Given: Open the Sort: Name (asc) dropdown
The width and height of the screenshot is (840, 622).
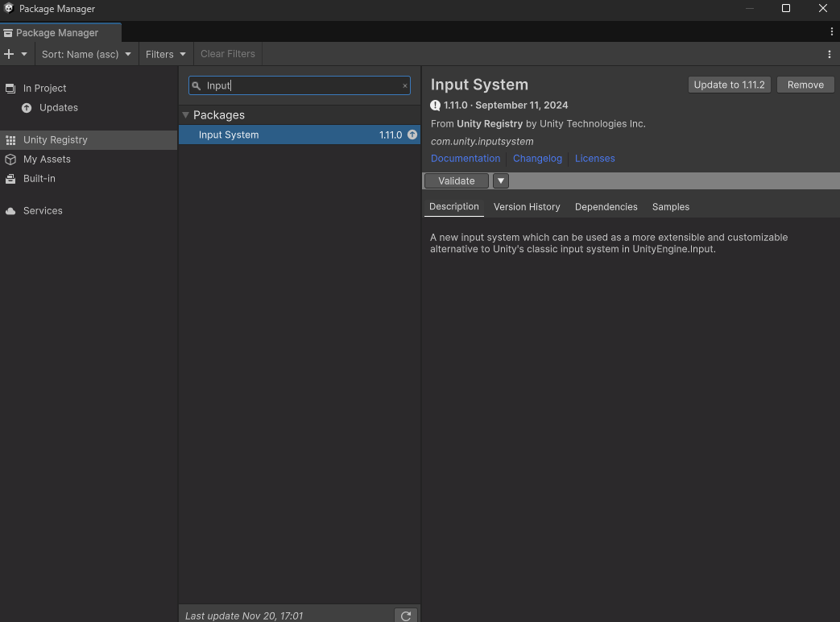Looking at the screenshot, I should 86,54.
